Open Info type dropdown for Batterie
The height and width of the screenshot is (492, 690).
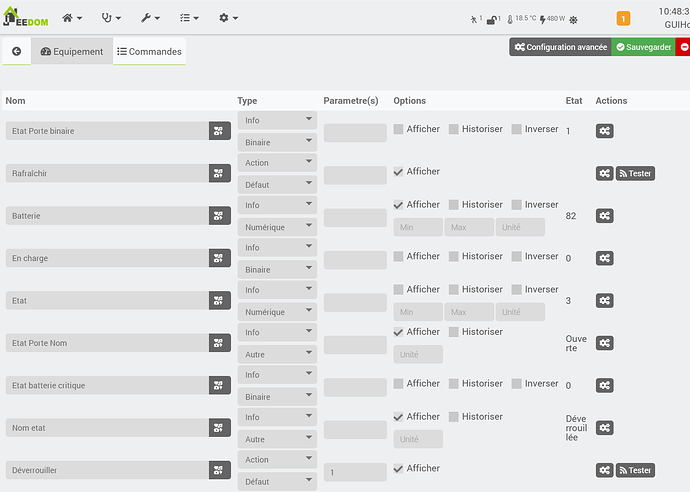pyautogui.click(x=278, y=205)
